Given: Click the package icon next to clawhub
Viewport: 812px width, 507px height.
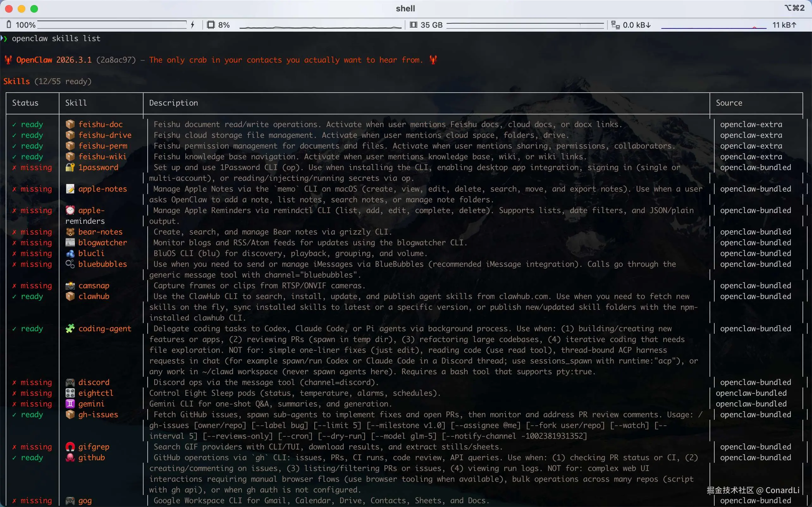Looking at the screenshot, I should [x=70, y=296].
